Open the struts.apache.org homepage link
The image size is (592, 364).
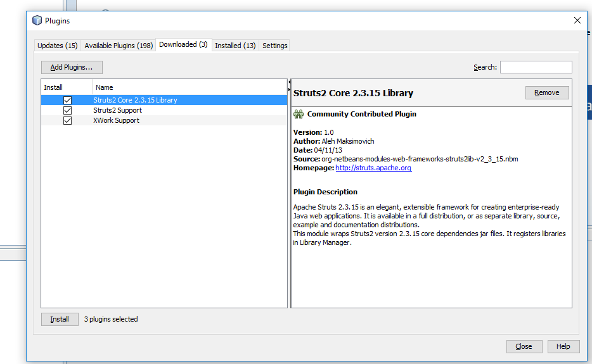(x=373, y=168)
